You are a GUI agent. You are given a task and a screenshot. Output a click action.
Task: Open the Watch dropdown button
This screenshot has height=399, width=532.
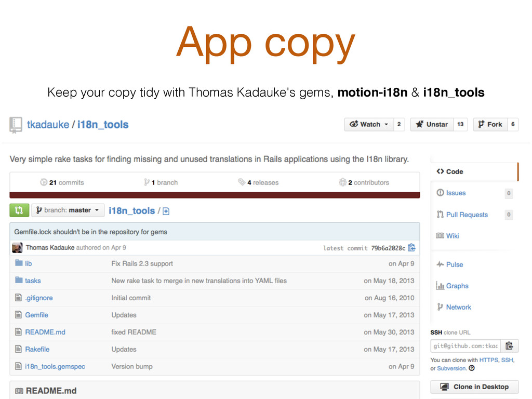tap(369, 124)
